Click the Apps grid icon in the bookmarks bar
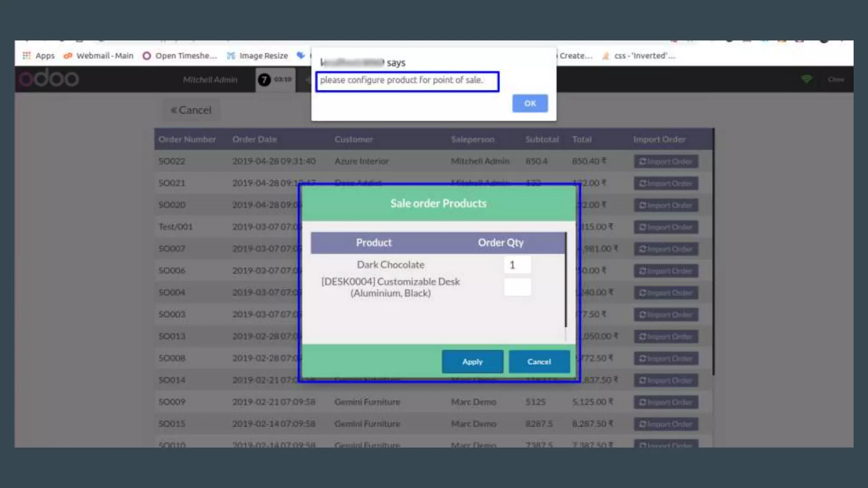Viewport: 868px width, 488px height. 27,55
